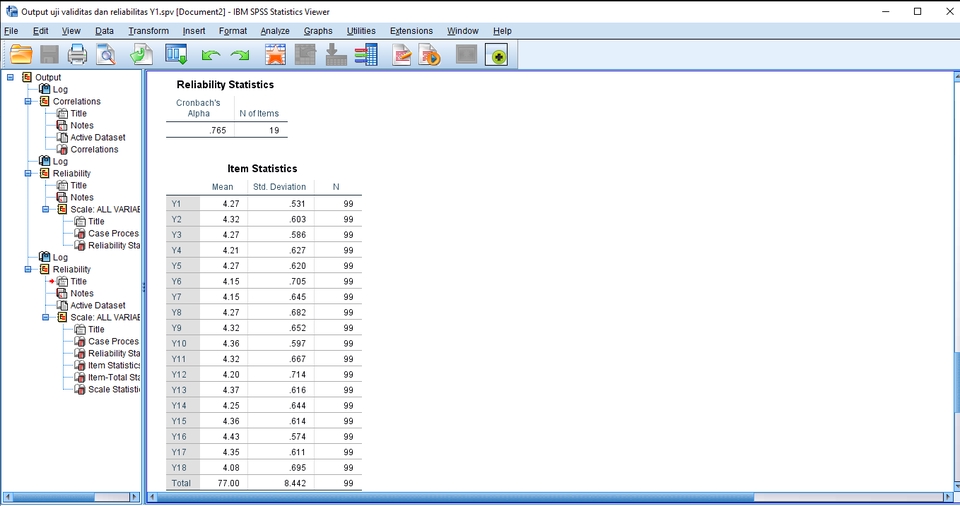The image size is (960, 506).
Task: Click the greyed square toolbar icon
Action: click(x=467, y=55)
